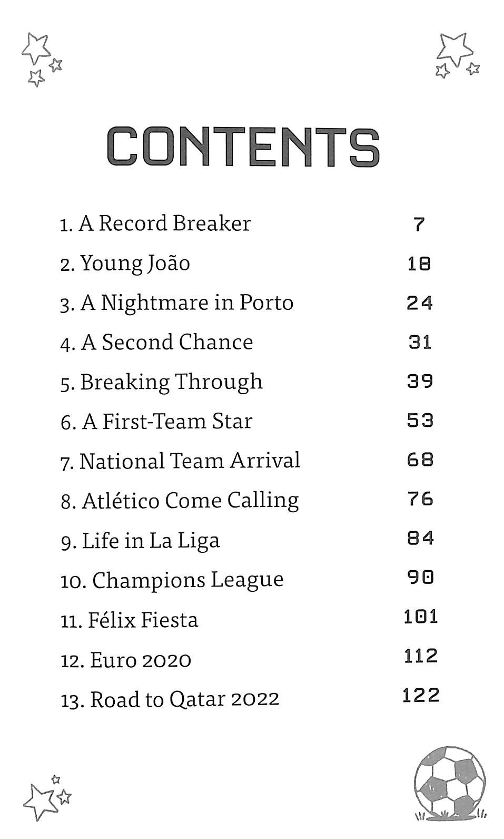Click page number 122

420,696
